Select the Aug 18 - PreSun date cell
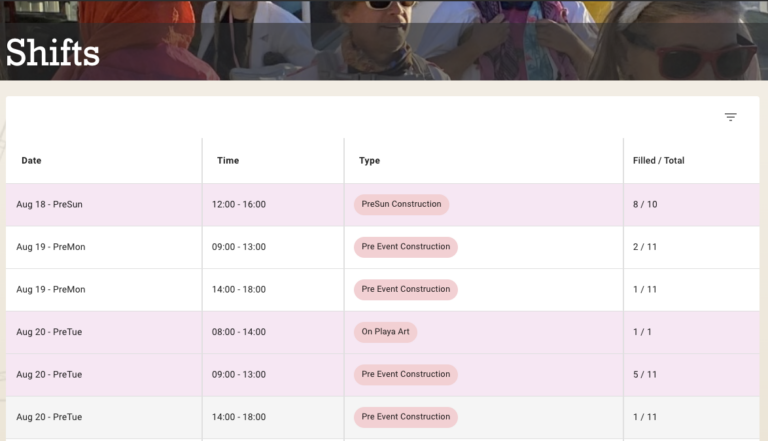Viewport: 768px width, 441px height. coord(49,204)
